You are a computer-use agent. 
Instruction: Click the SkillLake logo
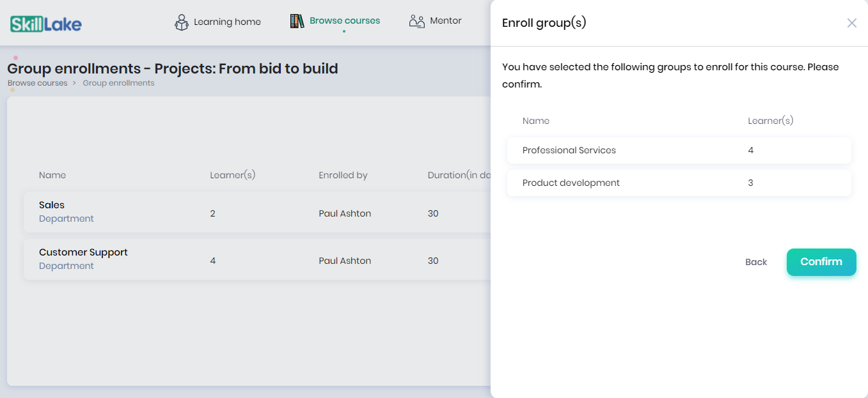click(46, 24)
